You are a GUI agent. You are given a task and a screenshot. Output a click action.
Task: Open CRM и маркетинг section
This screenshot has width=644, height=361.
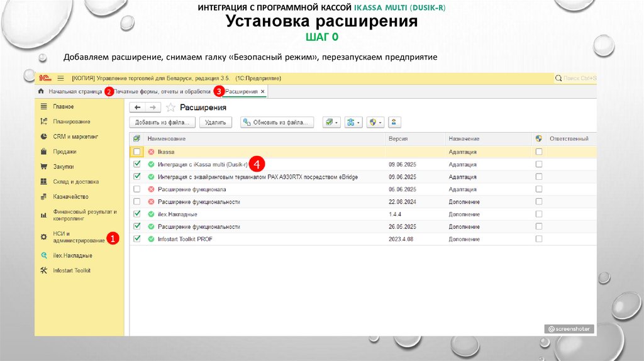(x=75, y=136)
